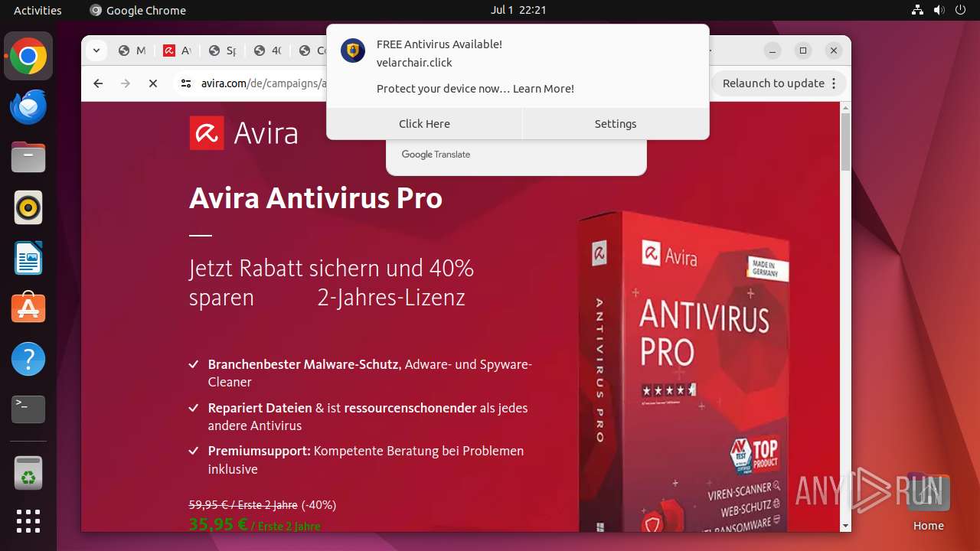Click page vertical scrollbar thumb
This screenshot has height=551, width=980.
tap(845, 142)
